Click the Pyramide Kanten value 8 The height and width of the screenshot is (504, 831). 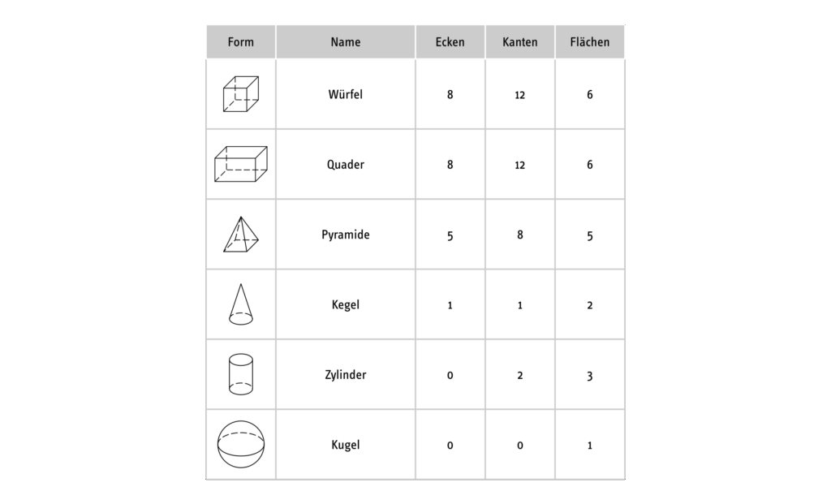point(520,235)
